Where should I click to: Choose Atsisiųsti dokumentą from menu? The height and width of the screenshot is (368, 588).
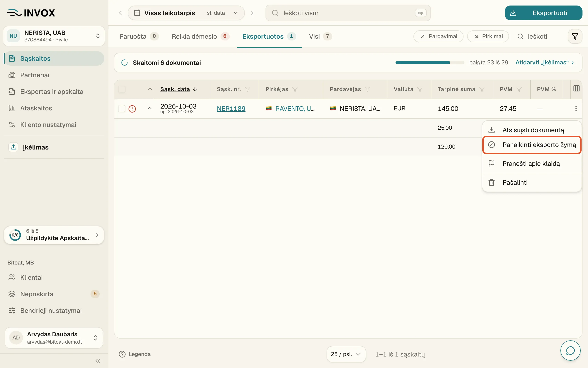(532, 130)
